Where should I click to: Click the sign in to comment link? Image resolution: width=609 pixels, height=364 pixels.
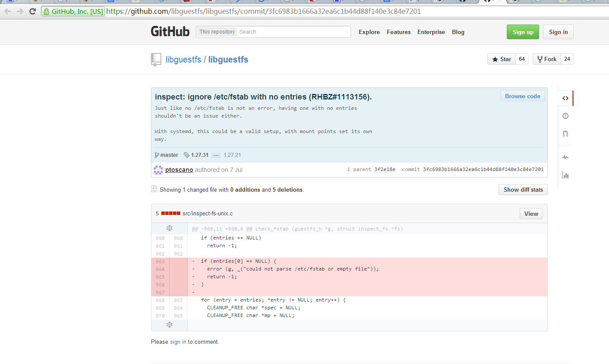(x=178, y=342)
